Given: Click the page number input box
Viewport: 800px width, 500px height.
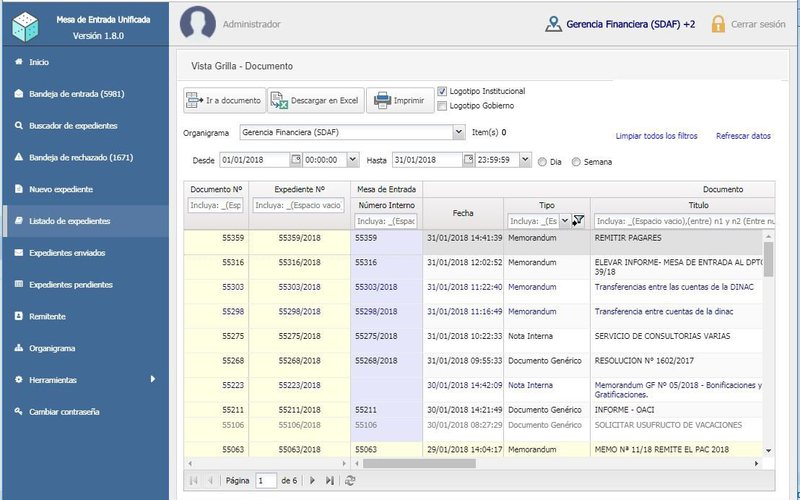Looking at the screenshot, I should [266, 481].
